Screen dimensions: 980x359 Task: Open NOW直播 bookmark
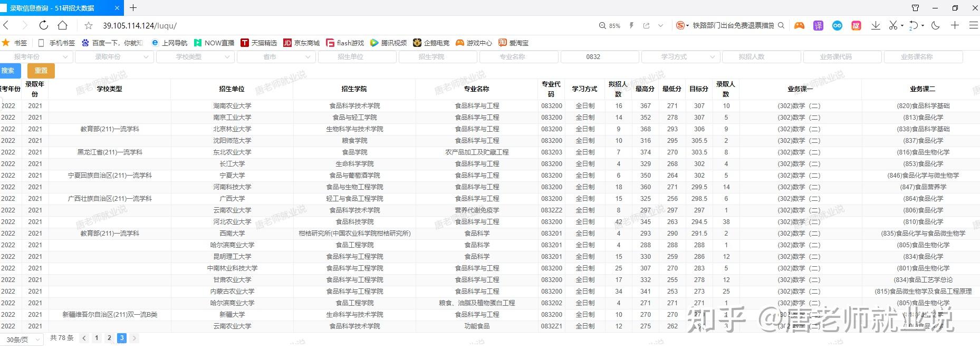tap(214, 43)
